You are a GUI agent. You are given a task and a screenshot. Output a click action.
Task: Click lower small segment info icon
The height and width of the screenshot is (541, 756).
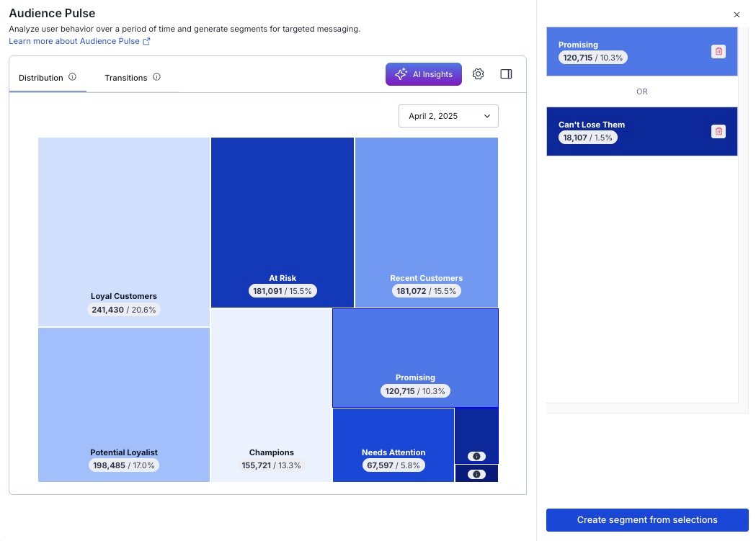point(476,474)
